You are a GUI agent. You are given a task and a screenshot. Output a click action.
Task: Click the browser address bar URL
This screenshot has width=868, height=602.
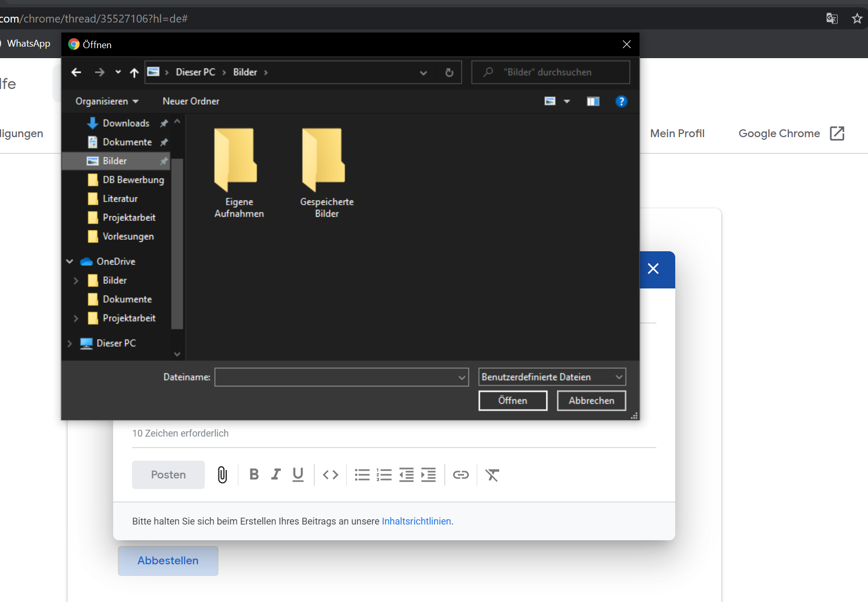click(x=94, y=19)
